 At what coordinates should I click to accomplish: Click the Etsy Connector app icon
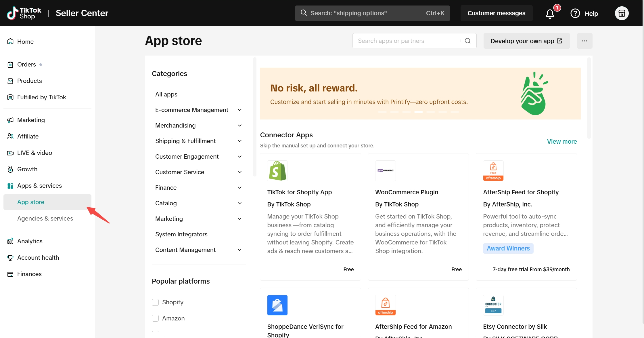pos(493,305)
